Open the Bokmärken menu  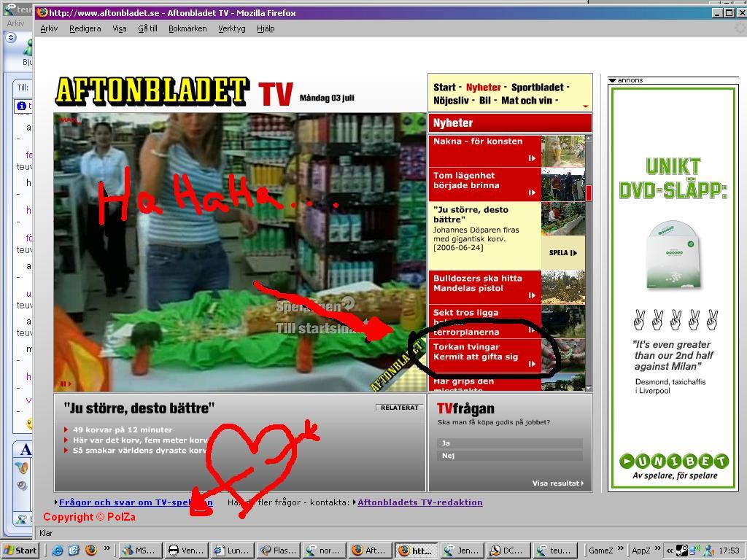tap(187, 28)
